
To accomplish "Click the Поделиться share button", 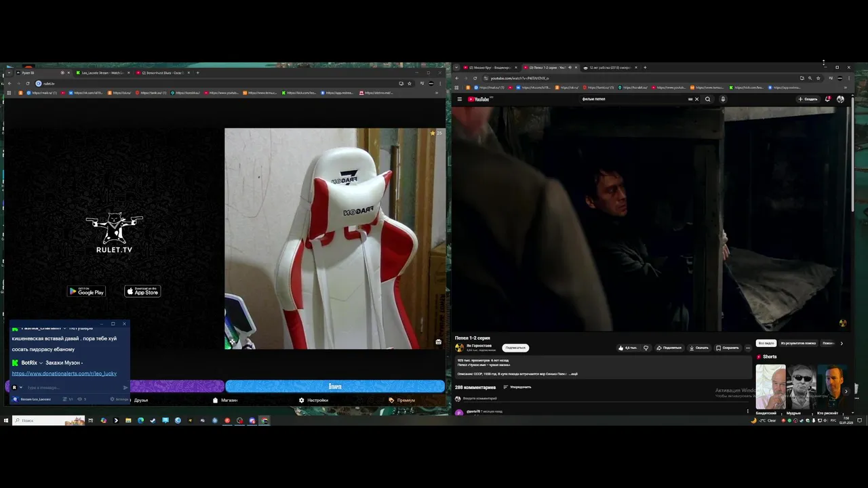I will 669,348.
